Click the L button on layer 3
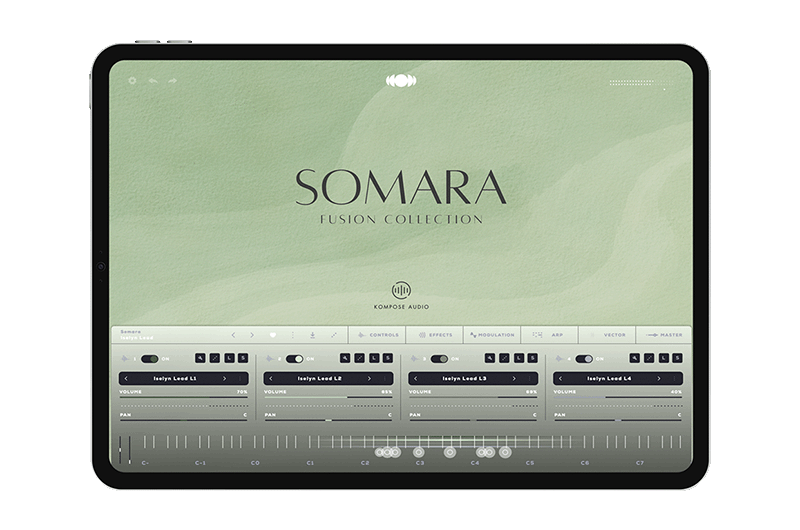Viewport: 800px width, 530px height. [x=521, y=358]
